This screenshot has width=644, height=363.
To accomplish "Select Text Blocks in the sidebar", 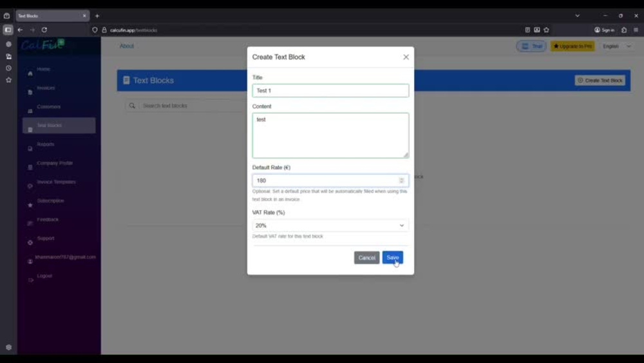I will (59, 125).
